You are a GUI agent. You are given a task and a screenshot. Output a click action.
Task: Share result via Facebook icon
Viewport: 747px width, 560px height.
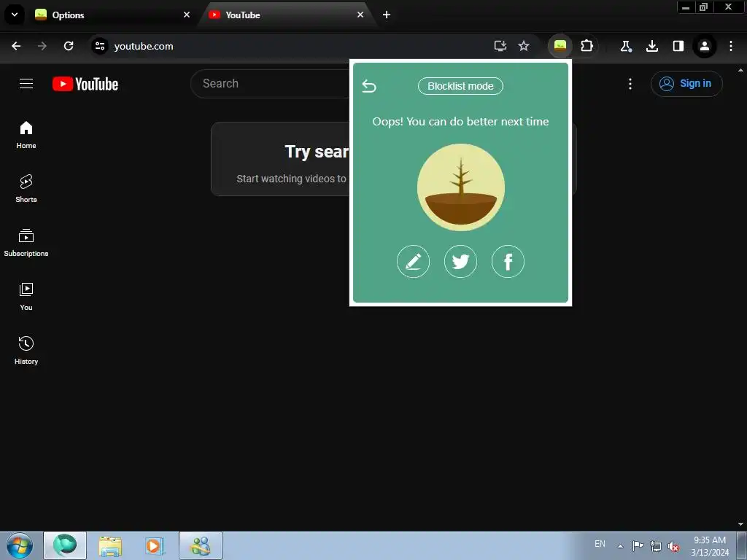[x=508, y=261]
